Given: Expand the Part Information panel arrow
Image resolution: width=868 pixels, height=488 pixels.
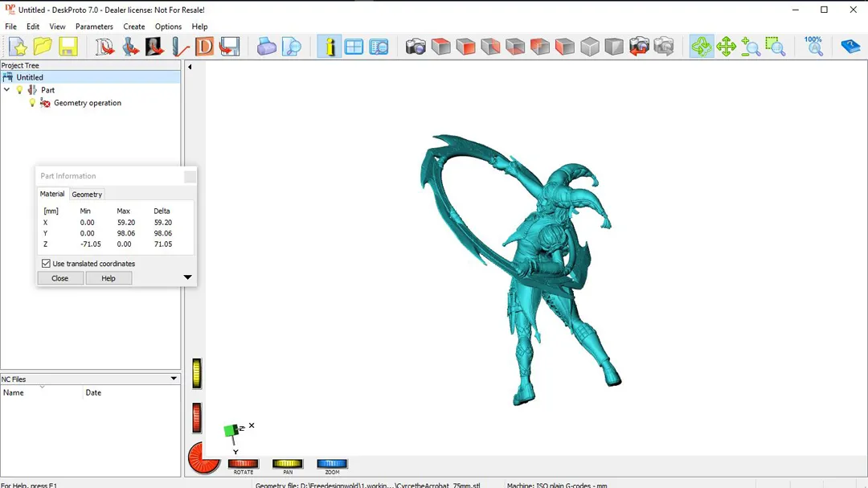Looking at the screenshot, I should [x=187, y=277].
